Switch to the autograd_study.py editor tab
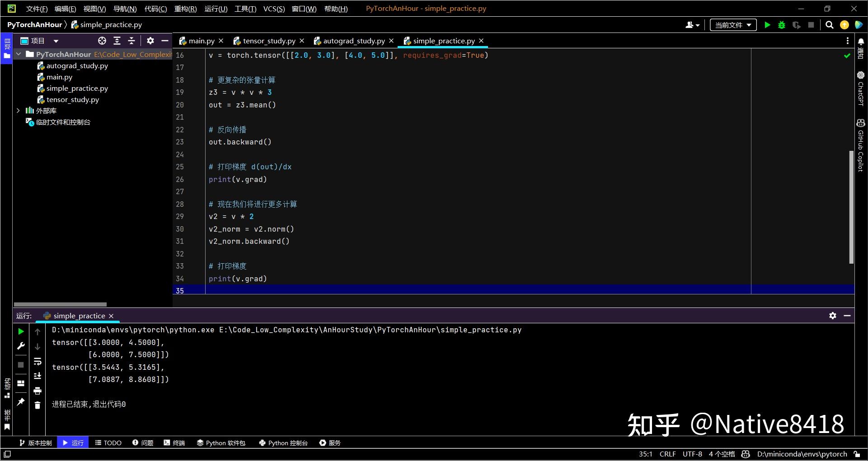Screen dimensions: 868x461 (x=355, y=41)
